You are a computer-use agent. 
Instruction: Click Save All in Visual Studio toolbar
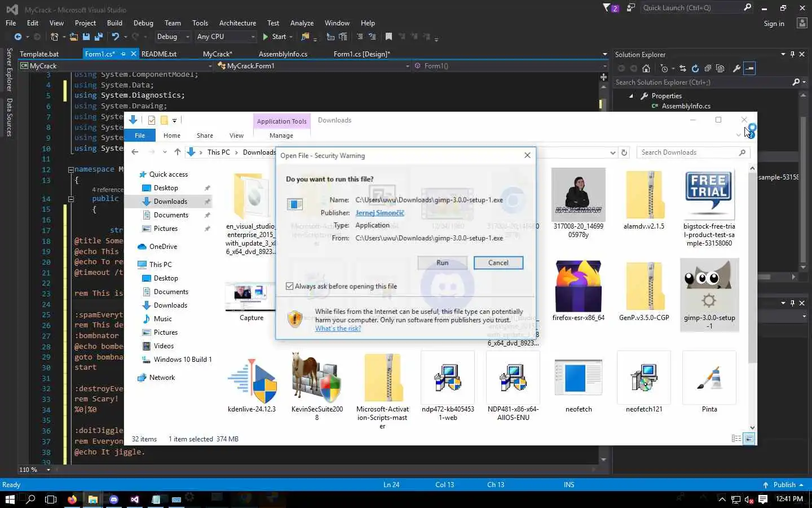[x=99, y=37]
